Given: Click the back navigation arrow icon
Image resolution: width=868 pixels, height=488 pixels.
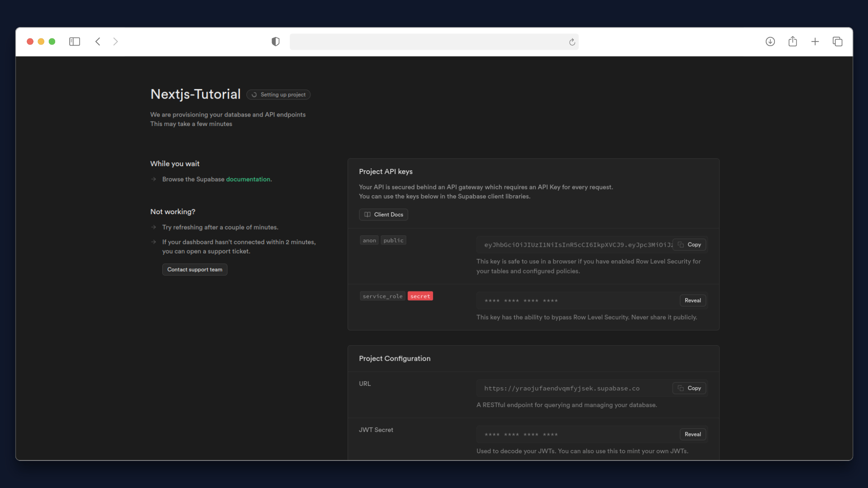Looking at the screenshot, I should click(98, 41).
